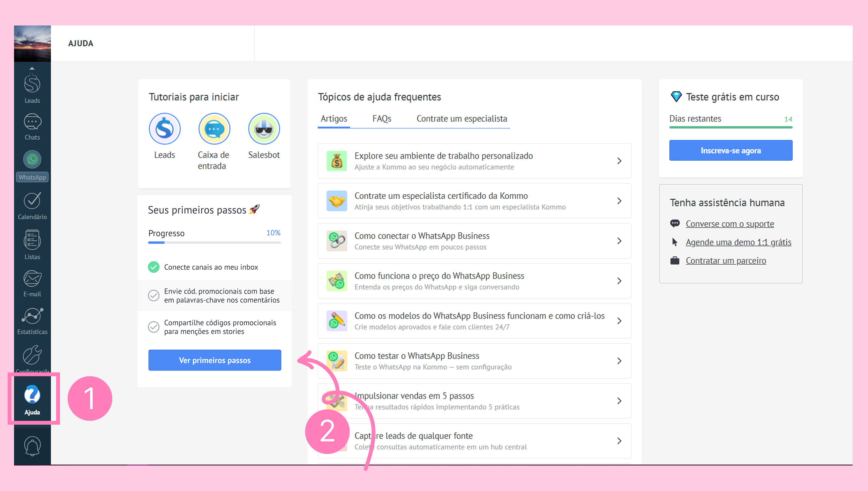
Task: Click the Seus primeiros passos heading
Action: point(204,210)
